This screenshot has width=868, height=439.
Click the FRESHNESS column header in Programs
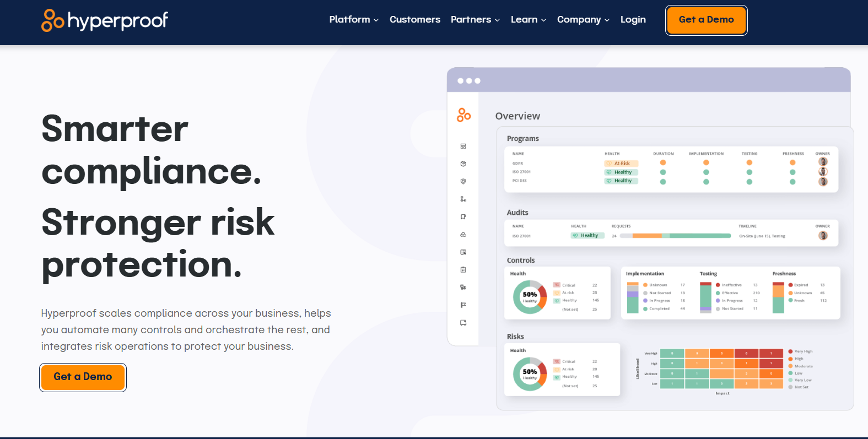coord(793,154)
